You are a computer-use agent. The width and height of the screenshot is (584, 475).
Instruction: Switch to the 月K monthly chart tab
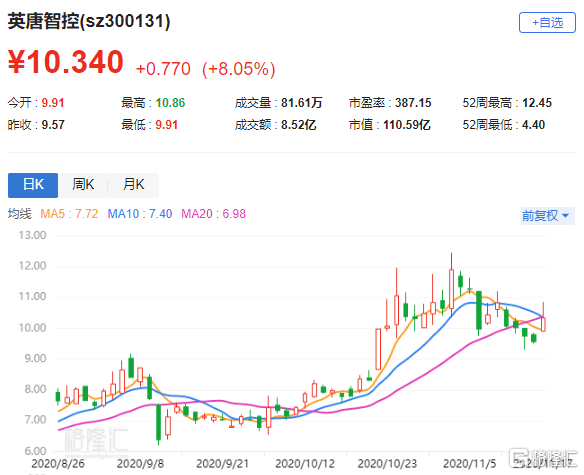133,185
